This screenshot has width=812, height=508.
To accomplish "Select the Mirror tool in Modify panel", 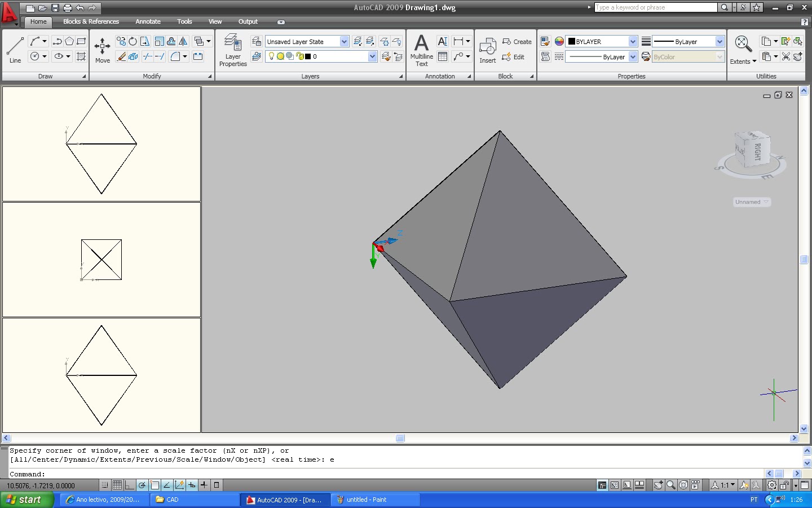I will pos(183,41).
